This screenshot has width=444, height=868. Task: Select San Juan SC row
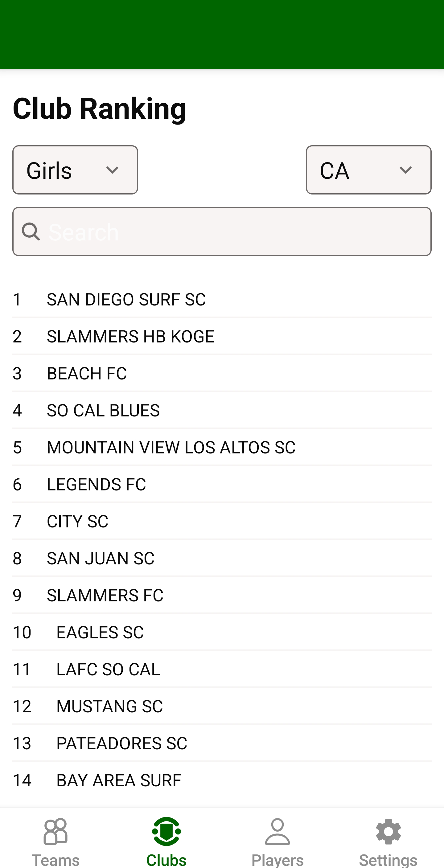pyautogui.click(x=101, y=559)
